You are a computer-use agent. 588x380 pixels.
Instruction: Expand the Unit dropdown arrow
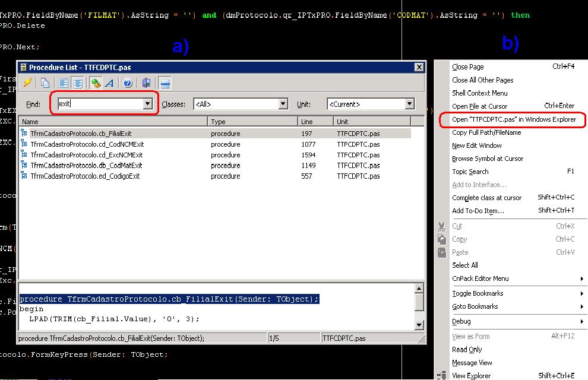click(409, 104)
